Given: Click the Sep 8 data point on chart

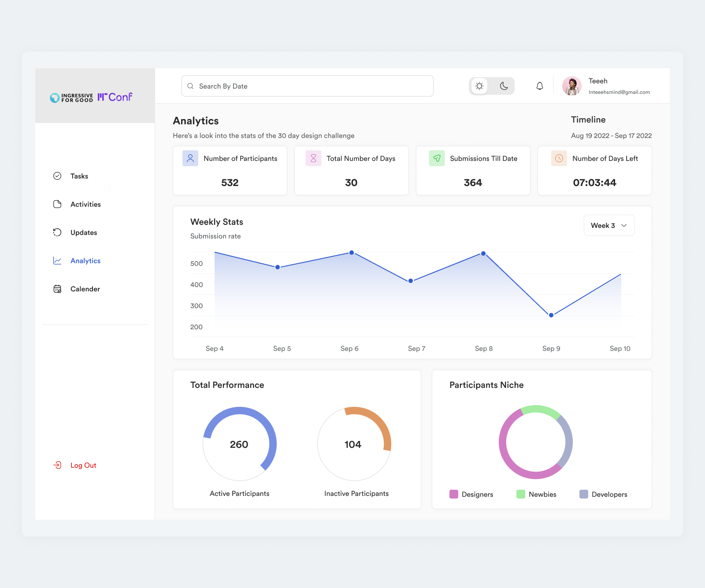Looking at the screenshot, I should (483, 253).
